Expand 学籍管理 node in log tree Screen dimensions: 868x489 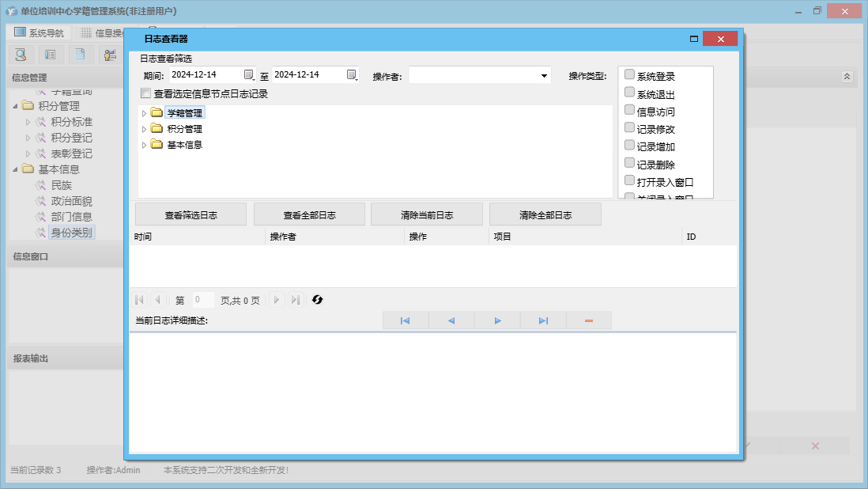[x=144, y=113]
